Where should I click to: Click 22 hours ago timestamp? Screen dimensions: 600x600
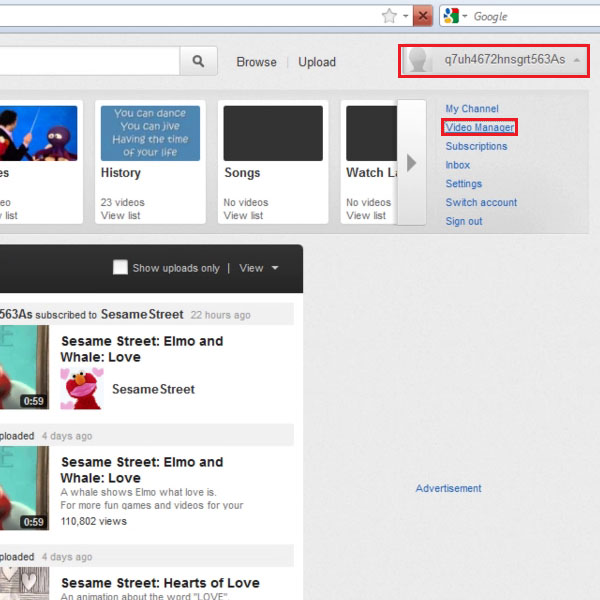pyautogui.click(x=220, y=315)
